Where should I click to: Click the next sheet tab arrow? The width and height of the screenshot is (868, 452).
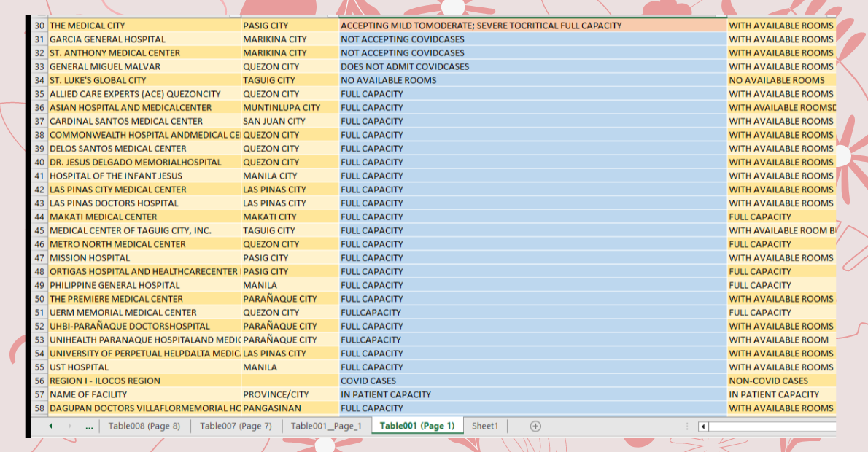pos(70,426)
